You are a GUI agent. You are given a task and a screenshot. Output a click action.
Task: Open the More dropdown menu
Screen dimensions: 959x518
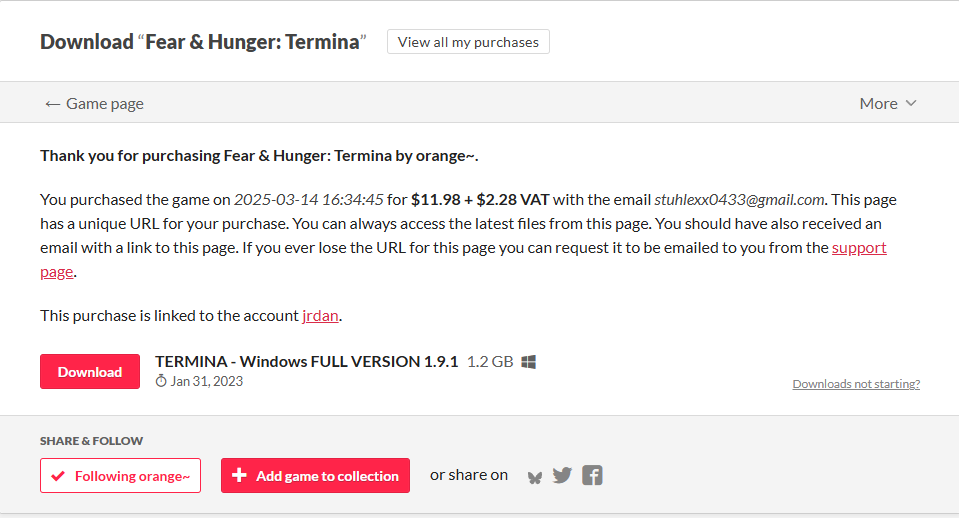888,103
